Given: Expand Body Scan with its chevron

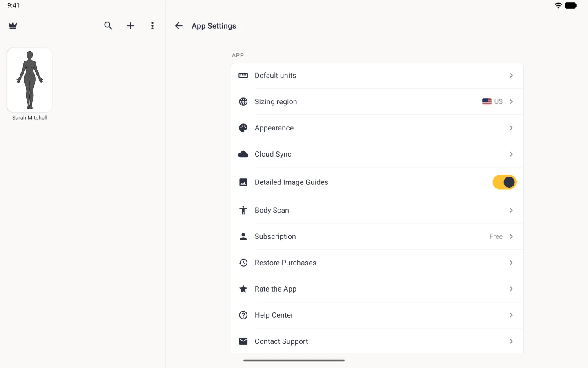Looking at the screenshot, I should [x=511, y=210].
